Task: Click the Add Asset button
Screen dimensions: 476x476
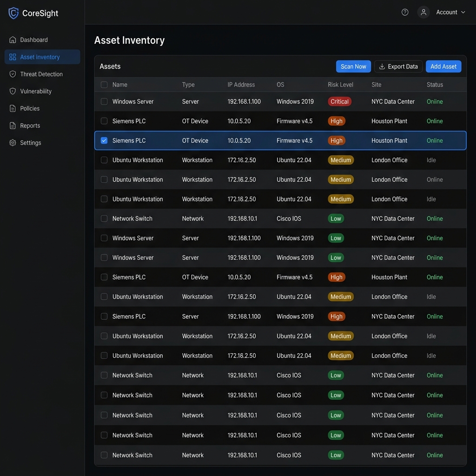Action: click(x=443, y=66)
